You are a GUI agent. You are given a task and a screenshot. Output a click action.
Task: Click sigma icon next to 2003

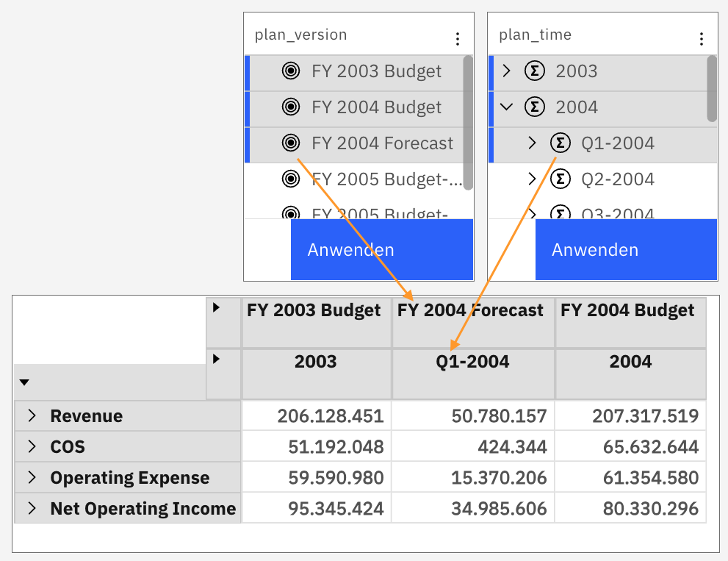click(535, 71)
